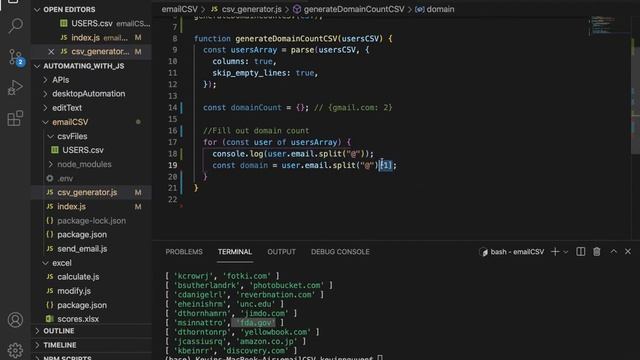Collapse the csvFiles folder
This screenshot has height=360, width=640.
click(91, 136)
